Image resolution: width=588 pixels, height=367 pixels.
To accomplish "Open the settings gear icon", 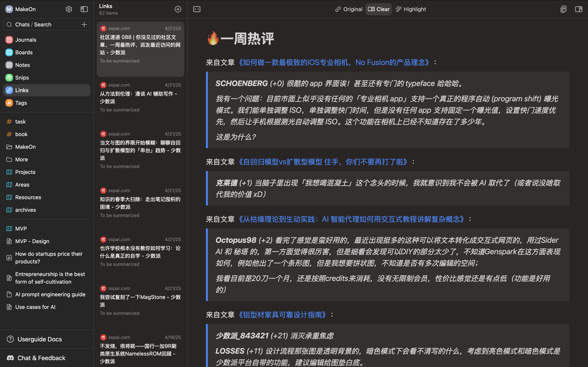I will click(x=69, y=9).
